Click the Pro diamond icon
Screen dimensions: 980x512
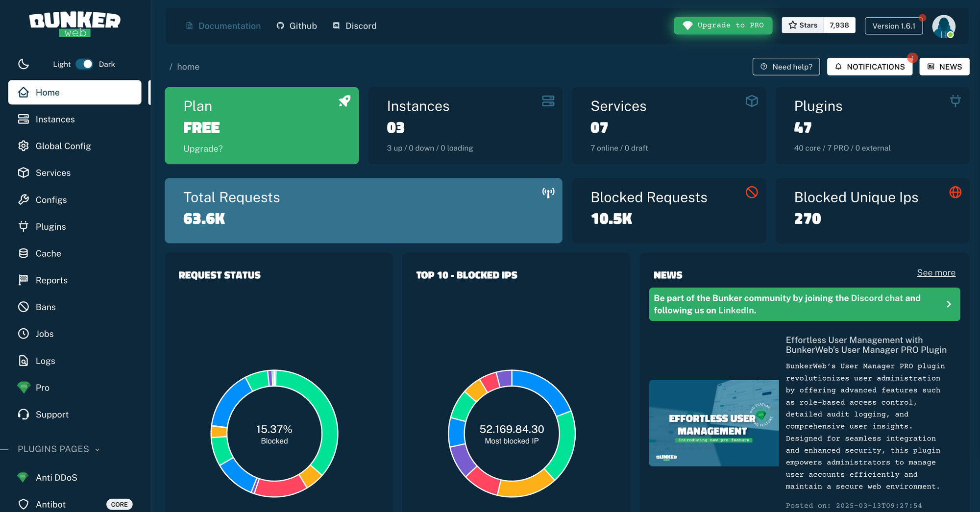click(x=24, y=388)
